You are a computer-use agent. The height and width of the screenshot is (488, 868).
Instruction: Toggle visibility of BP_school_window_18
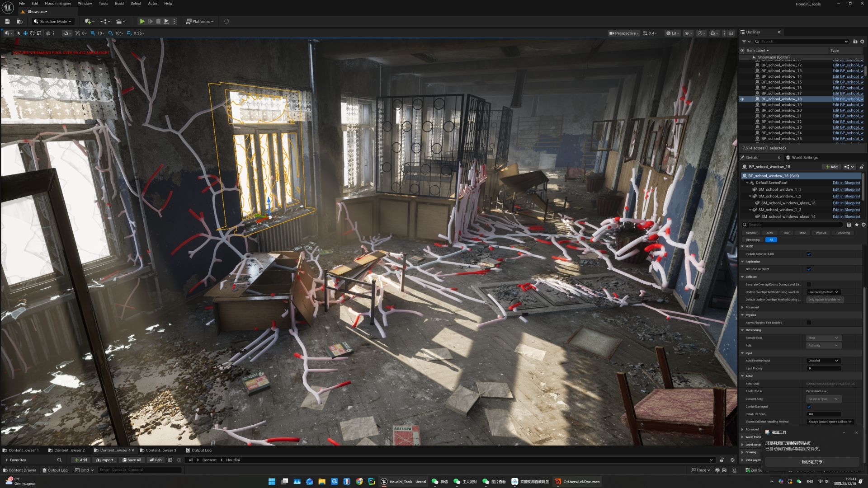[742, 99]
